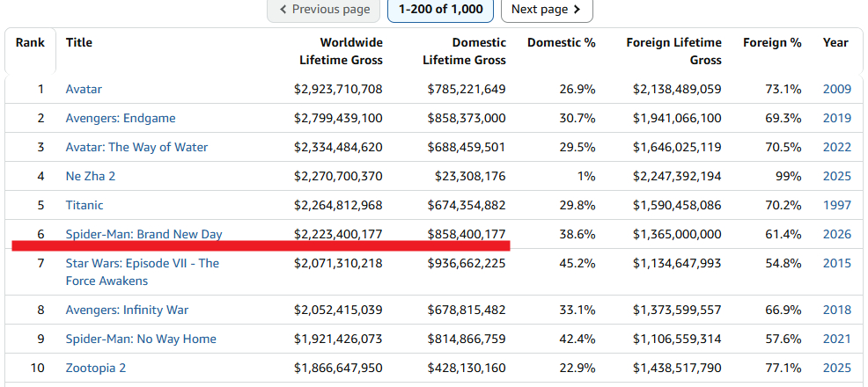Open the Zootopia 2 link
The image size is (868, 387).
tap(96, 368)
